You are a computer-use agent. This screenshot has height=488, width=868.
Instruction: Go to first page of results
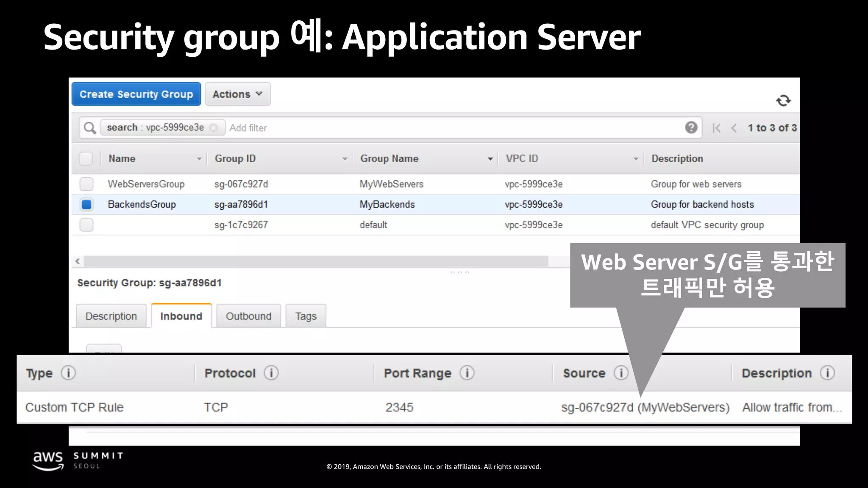pos(717,128)
